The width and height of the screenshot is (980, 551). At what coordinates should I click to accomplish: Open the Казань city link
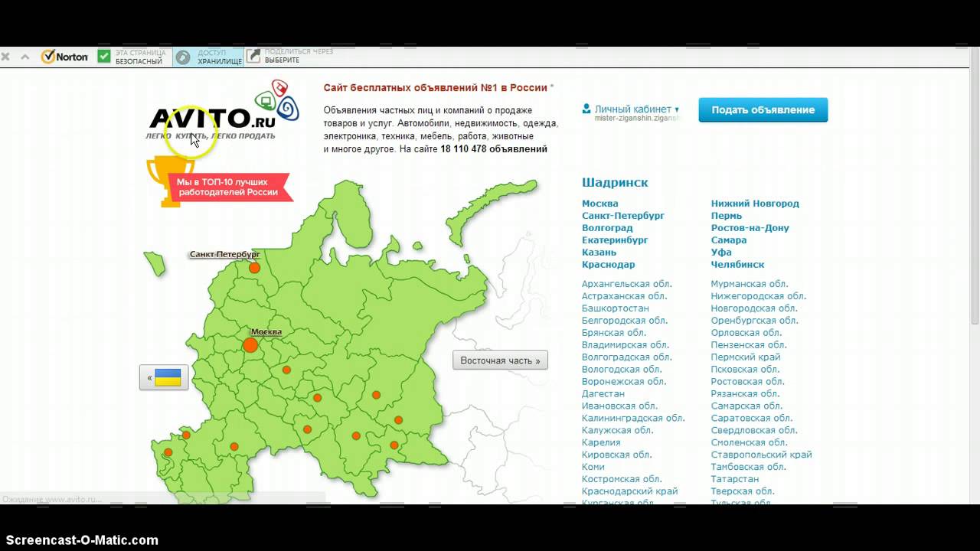pyautogui.click(x=599, y=253)
